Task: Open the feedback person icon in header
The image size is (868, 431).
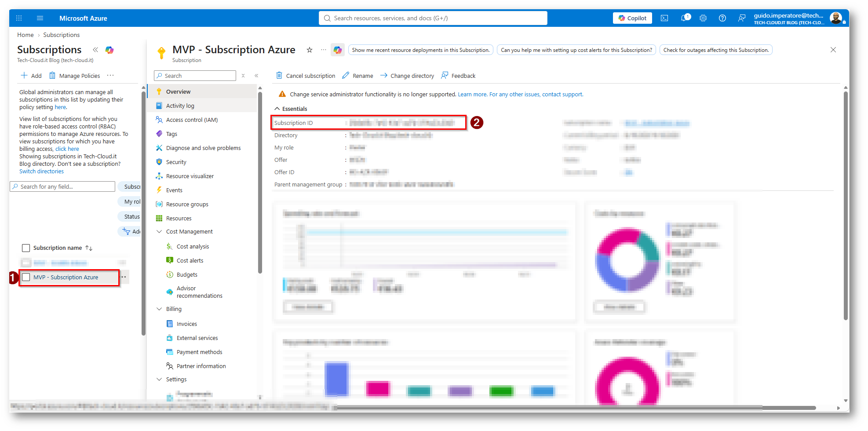Action: coord(741,18)
